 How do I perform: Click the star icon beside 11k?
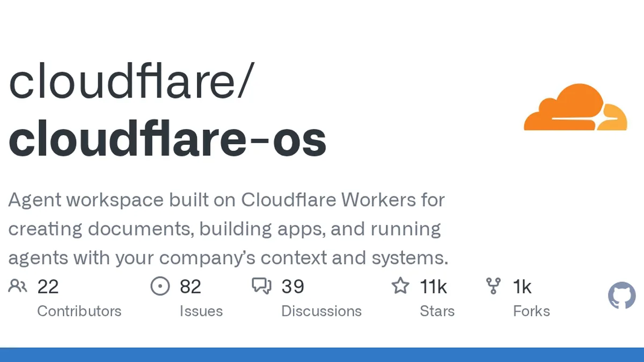tap(400, 286)
